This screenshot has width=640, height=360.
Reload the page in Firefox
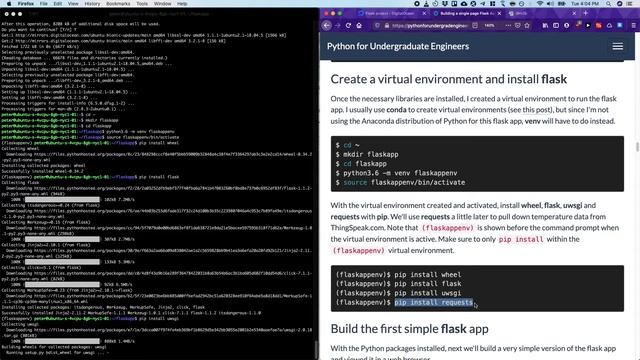(x=348, y=25)
